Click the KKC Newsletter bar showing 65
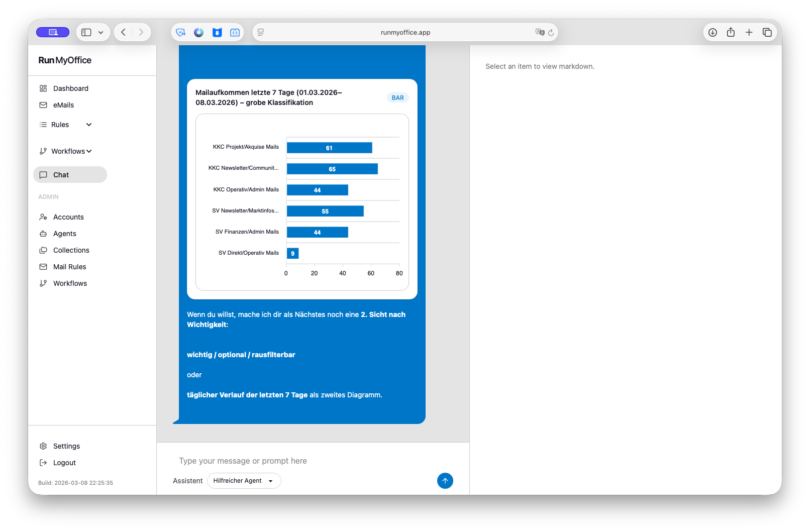Image resolution: width=810 pixels, height=532 pixels. point(332,169)
